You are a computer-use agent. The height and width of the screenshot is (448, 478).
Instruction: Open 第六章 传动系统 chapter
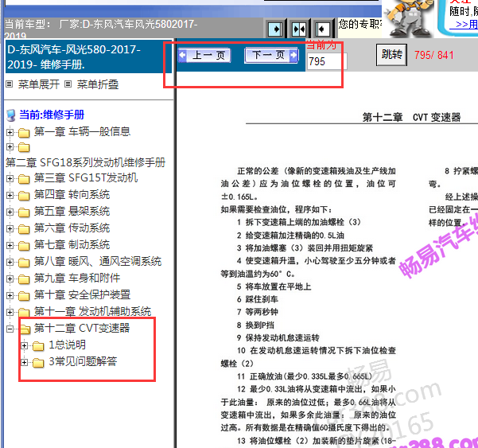point(72,228)
